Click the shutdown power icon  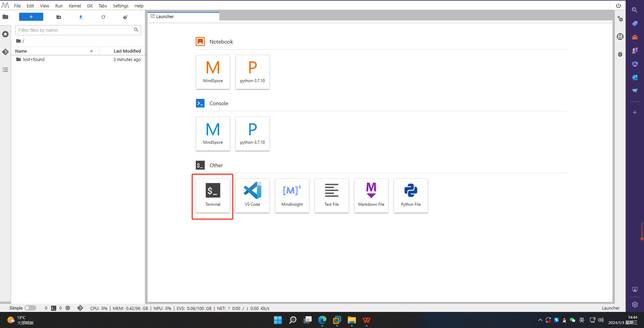tap(619, 6)
